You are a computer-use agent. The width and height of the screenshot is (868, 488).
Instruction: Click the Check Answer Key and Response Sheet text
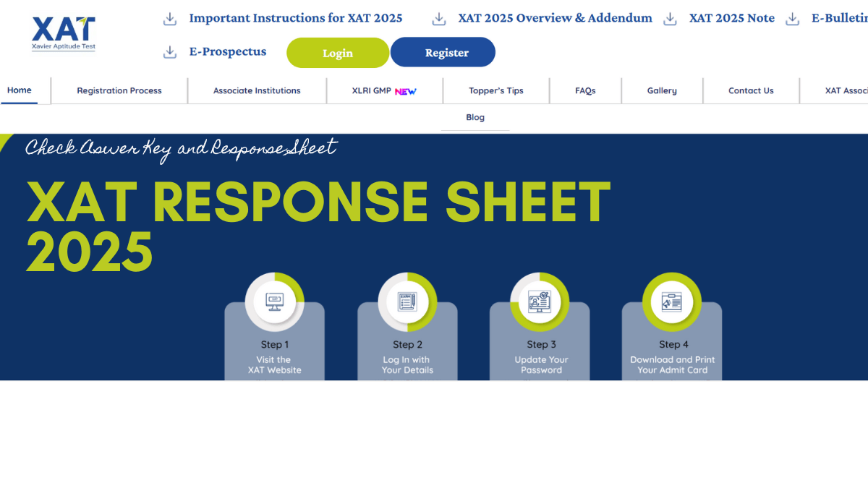181,149
